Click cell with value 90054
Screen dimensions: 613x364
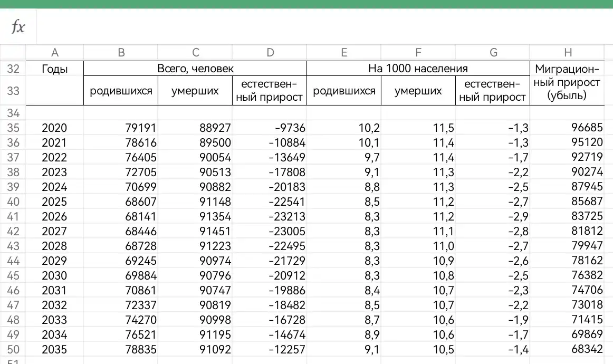point(195,158)
